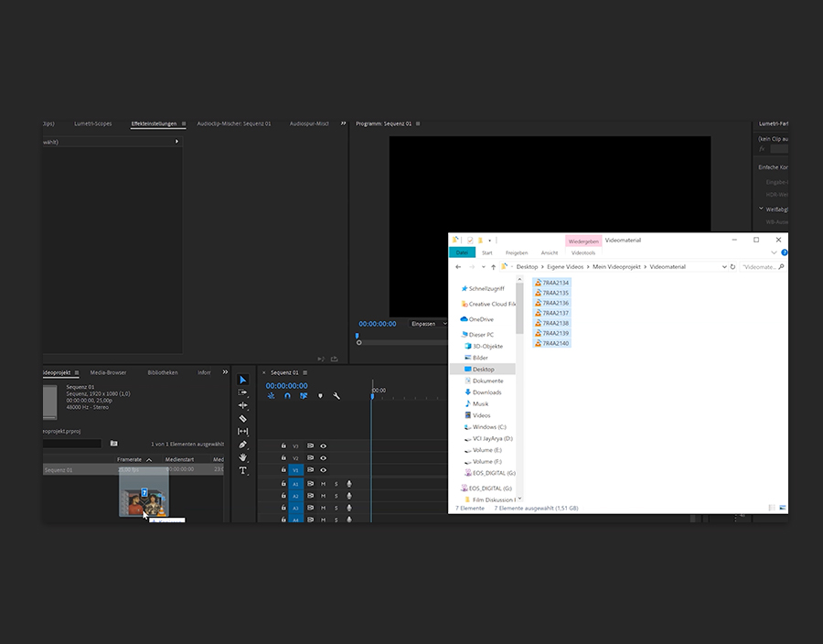Switch Explorer to details view icon
The width and height of the screenshot is (823, 644).
coord(772,508)
